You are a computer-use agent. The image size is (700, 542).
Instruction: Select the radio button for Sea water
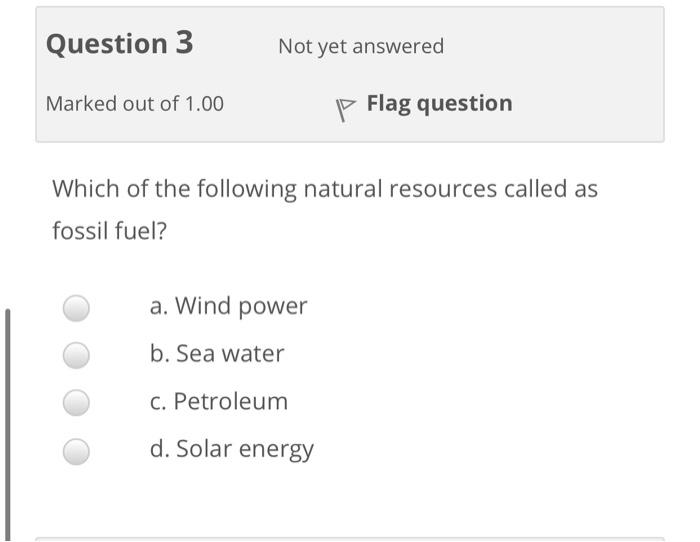pyautogui.click(x=77, y=354)
